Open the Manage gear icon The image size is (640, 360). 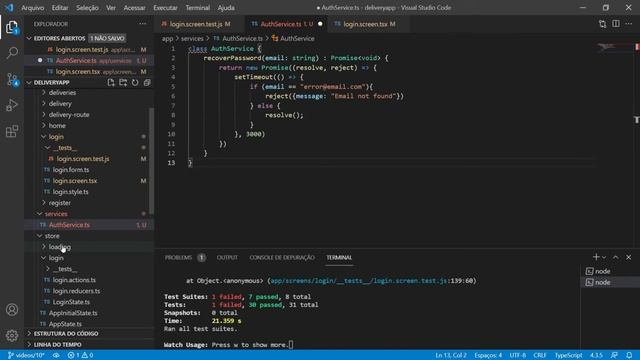12,336
